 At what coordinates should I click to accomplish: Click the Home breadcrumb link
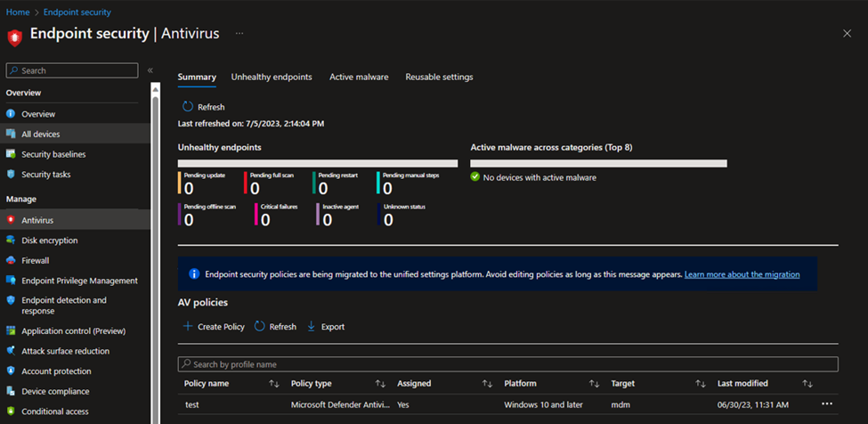click(x=18, y=12)
